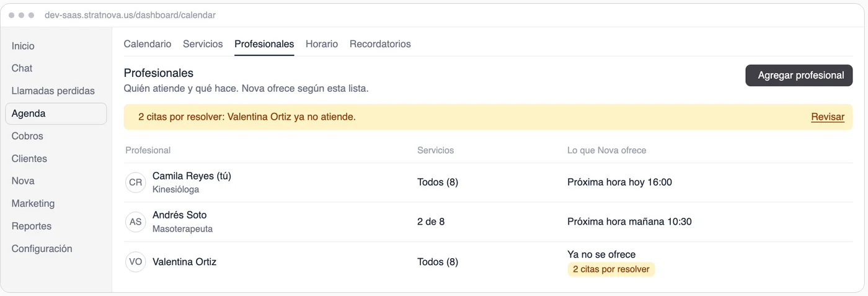Screen dimensions: 868x296
Task: Click Todos (8) in Camila Reyes row
Action: (438, 182)
